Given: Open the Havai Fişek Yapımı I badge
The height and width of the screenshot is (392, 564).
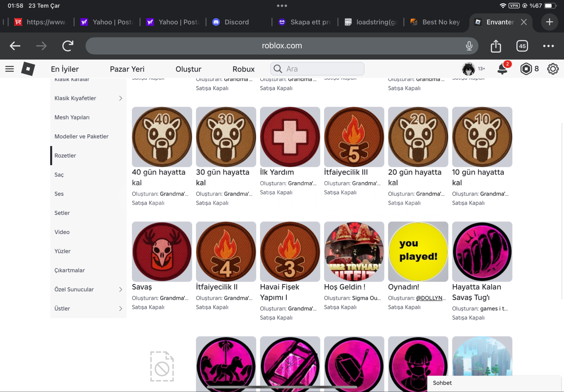Looking at the screenshot, I should pos(290,252).
